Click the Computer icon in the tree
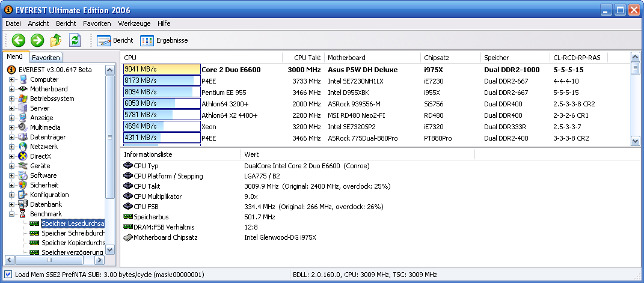 click(23, 79)
